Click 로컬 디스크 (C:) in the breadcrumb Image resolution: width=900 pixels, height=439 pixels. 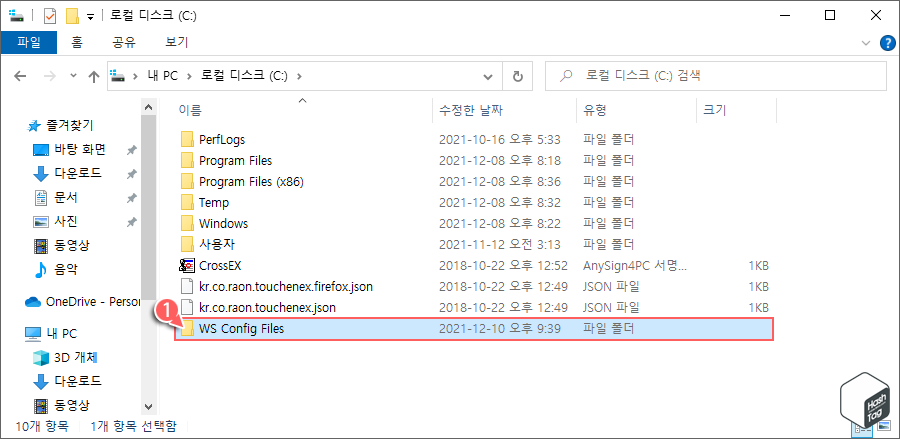(244, 76)
